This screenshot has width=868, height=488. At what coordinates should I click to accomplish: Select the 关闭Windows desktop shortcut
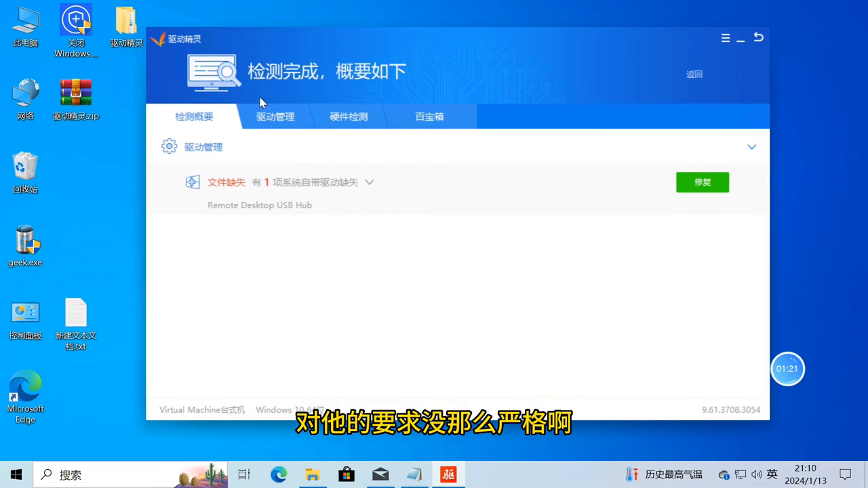76,31
